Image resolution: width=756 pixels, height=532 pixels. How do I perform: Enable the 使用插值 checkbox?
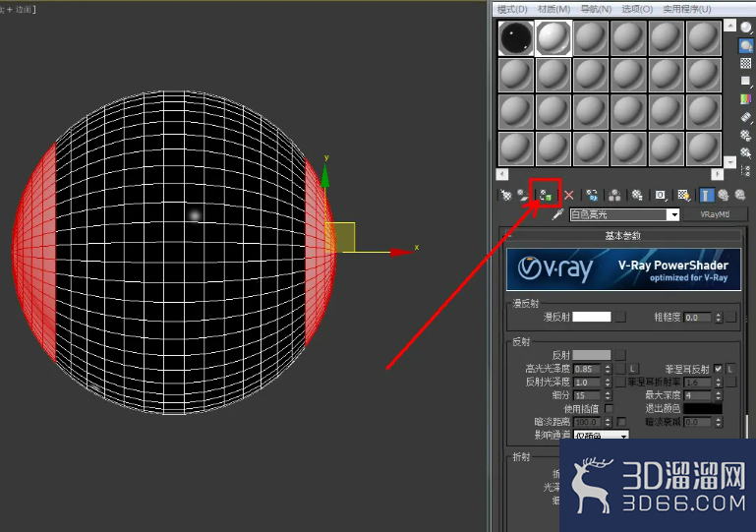coord(609,408)
